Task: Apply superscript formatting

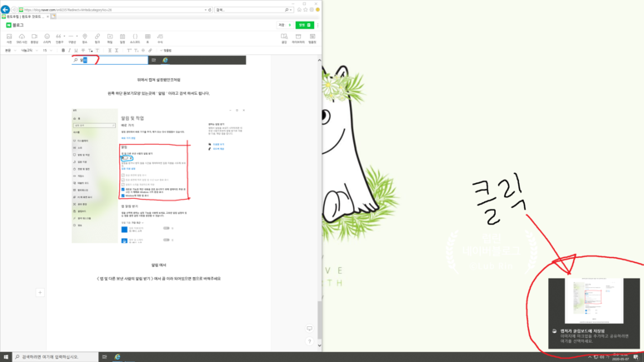Action: pos(129,51)
